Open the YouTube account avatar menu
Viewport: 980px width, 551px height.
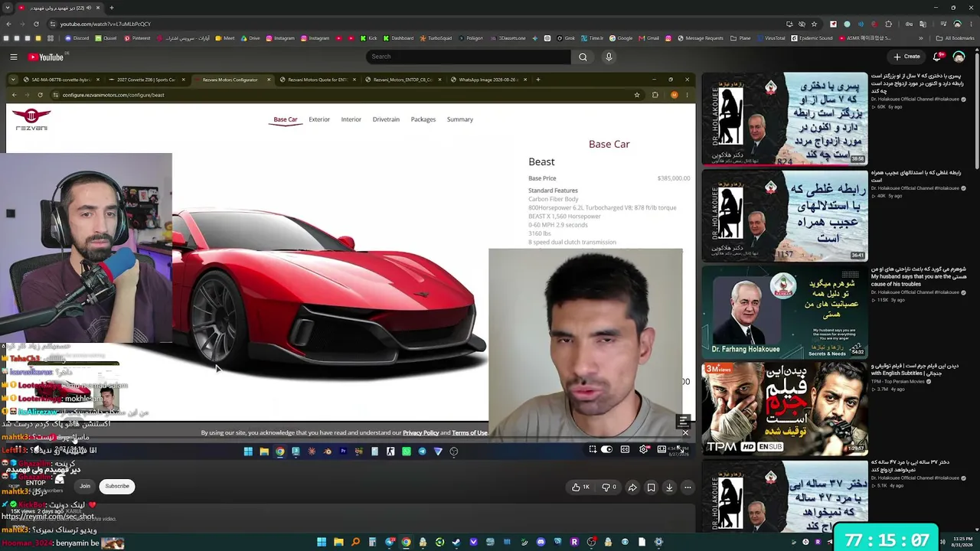(x=959, y=57)
